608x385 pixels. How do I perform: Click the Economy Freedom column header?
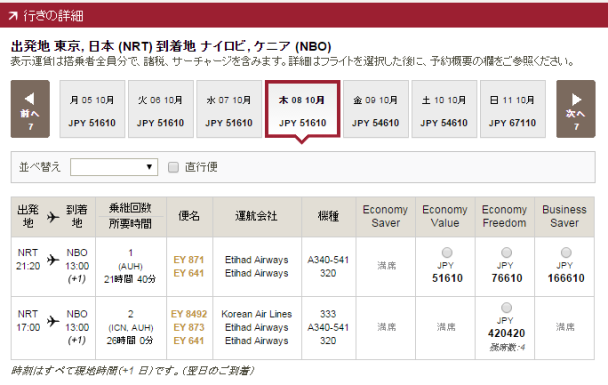click(504, 216)
